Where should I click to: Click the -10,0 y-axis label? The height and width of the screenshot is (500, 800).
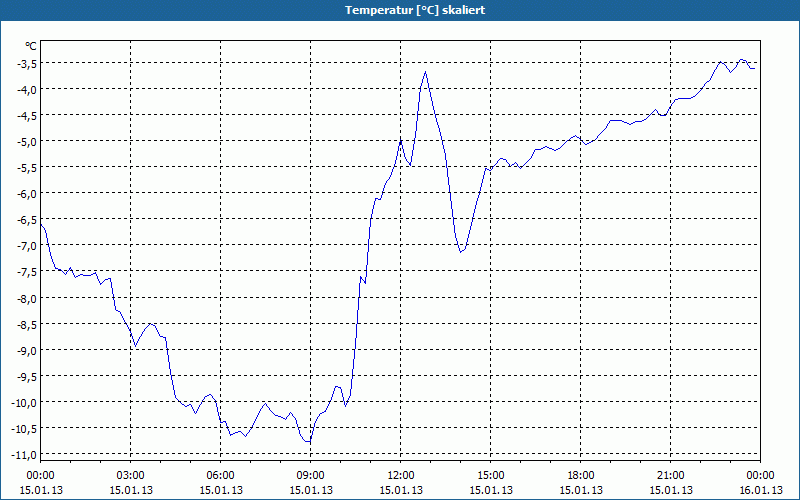(25, 403)
